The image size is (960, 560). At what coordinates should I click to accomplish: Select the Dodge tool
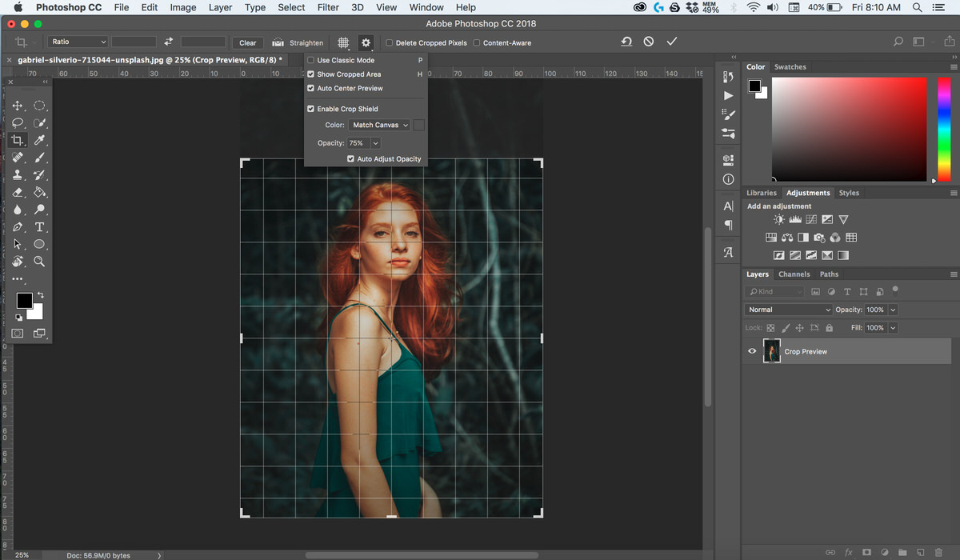pyautogui.click(x=39, y=210)
